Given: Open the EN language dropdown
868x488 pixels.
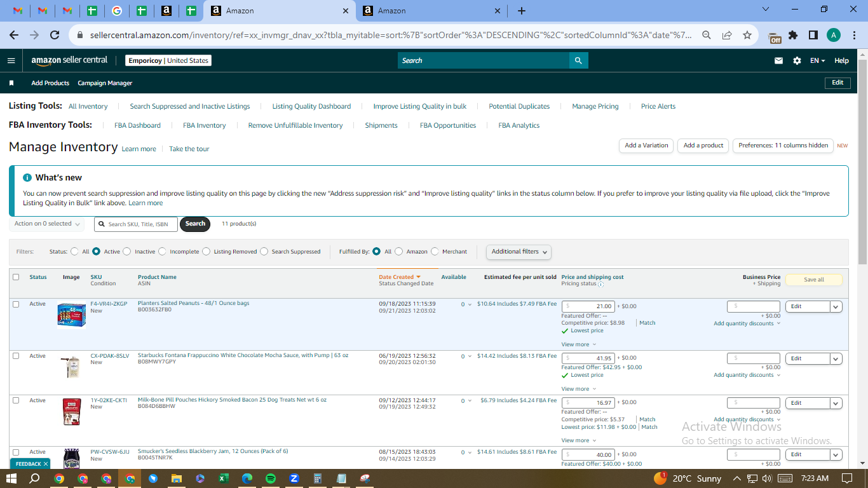Looking at the screenshot, I should [x=818, y=60].
